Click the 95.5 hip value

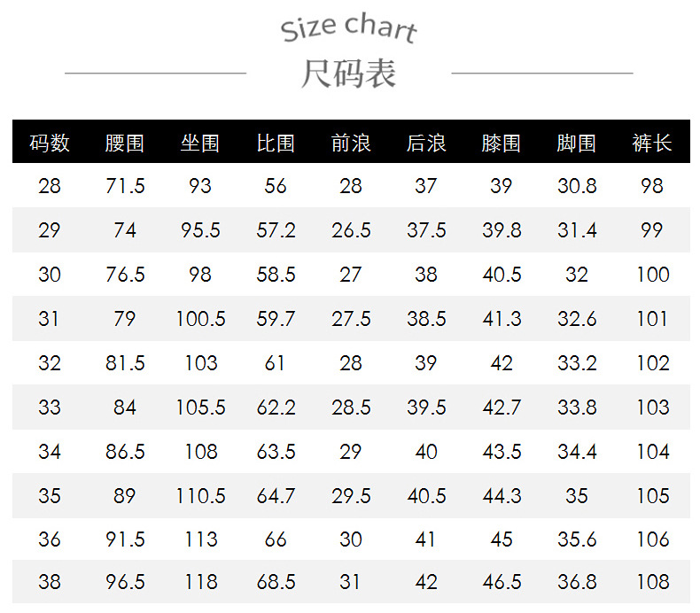200,230
